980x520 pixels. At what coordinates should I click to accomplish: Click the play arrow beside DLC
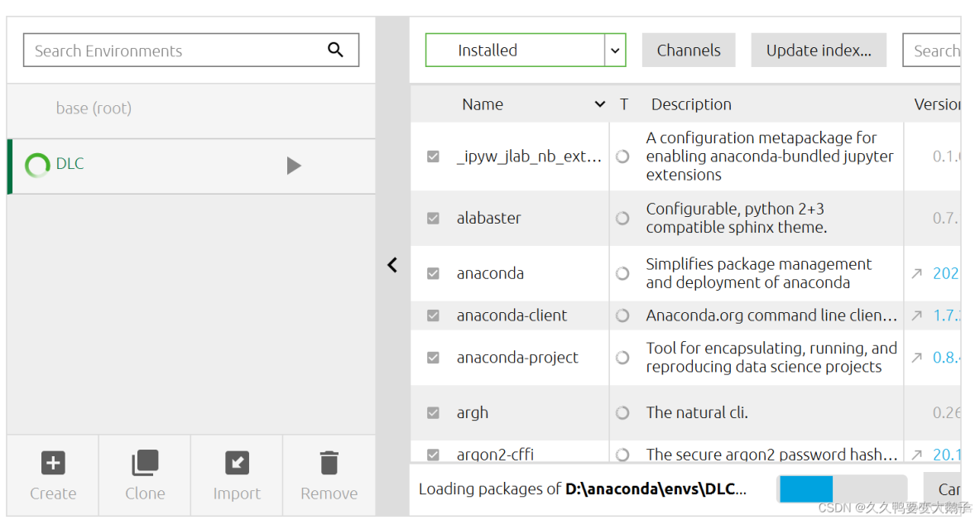point(294,166)
